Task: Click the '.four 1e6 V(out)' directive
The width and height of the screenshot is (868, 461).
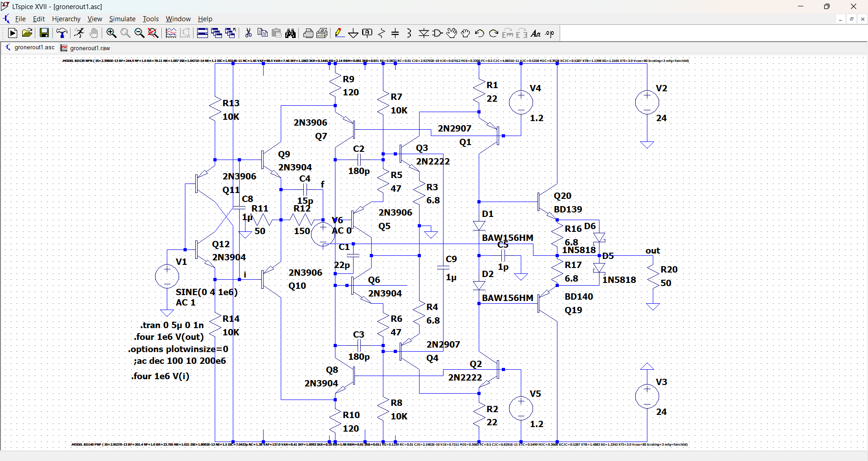Action: coord(169,337)
